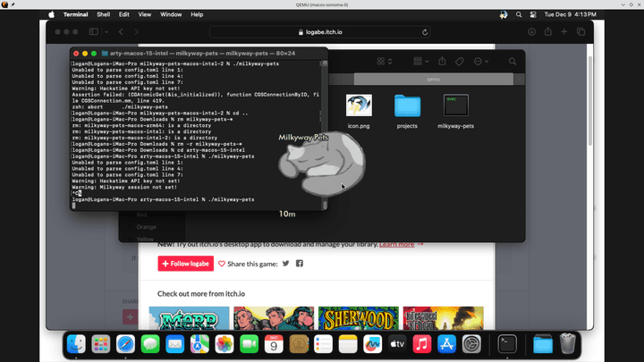This screenshot has height=362, width=644.
Task: Open Finder more actions dropdown
Action: [x=482, y=62]
